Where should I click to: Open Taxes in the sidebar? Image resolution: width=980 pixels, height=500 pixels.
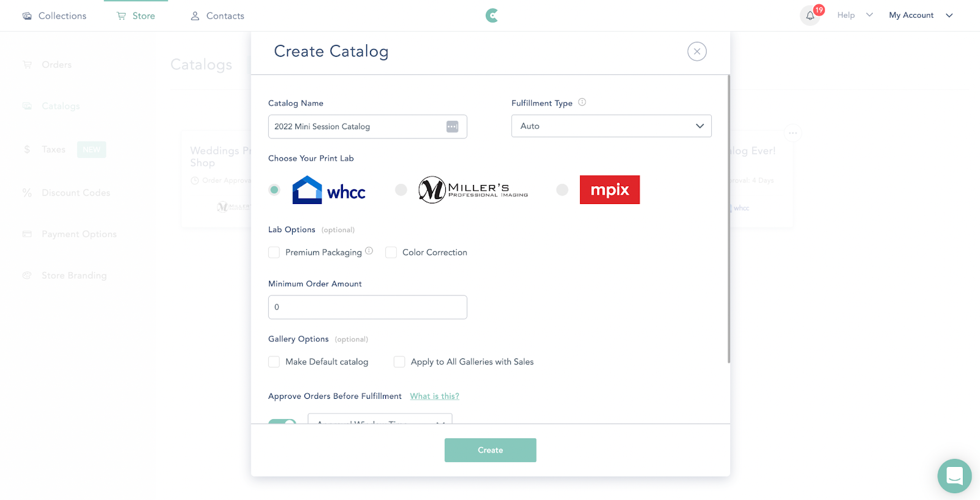tap(53, 150)
